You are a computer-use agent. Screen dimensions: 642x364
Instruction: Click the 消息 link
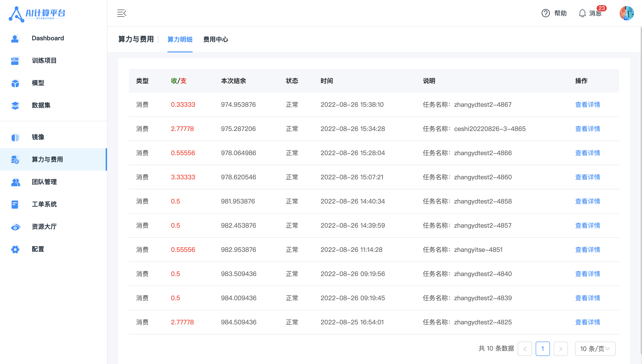click(x=595, y=13)
